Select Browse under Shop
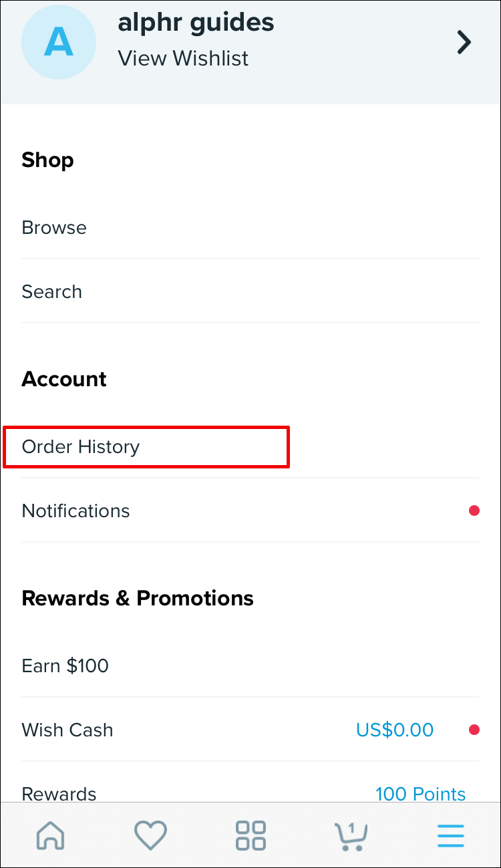501x868 pixels. pos(54,227)
